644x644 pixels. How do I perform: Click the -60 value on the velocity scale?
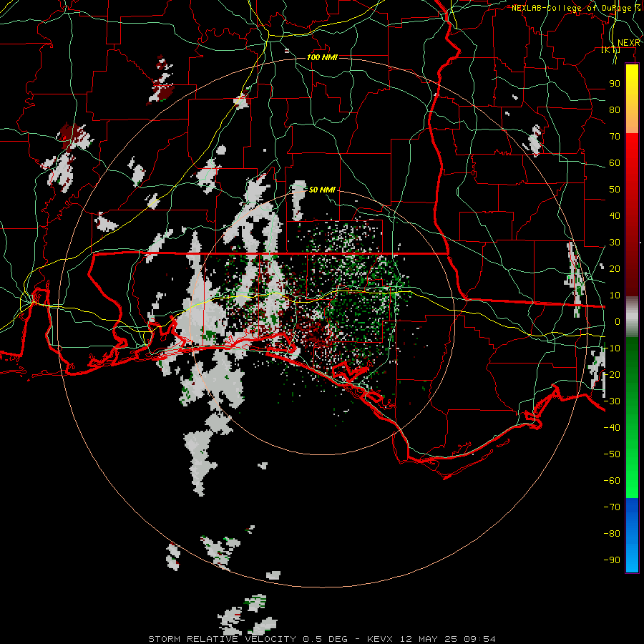612,481
